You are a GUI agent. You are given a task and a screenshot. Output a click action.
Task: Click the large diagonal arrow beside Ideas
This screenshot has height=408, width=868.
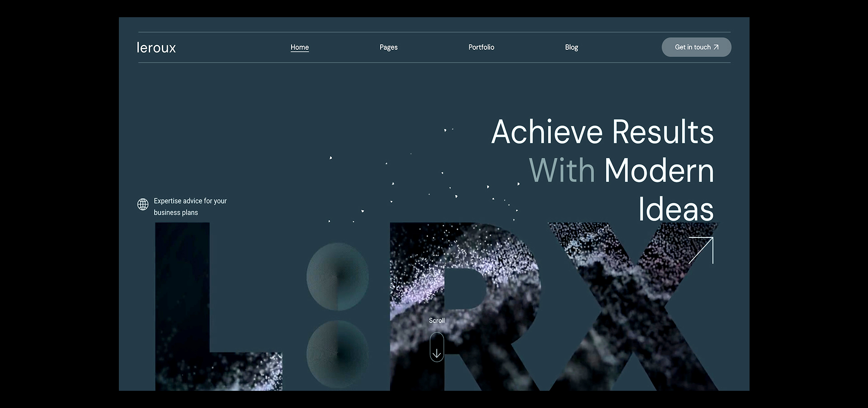coord(701,250)
